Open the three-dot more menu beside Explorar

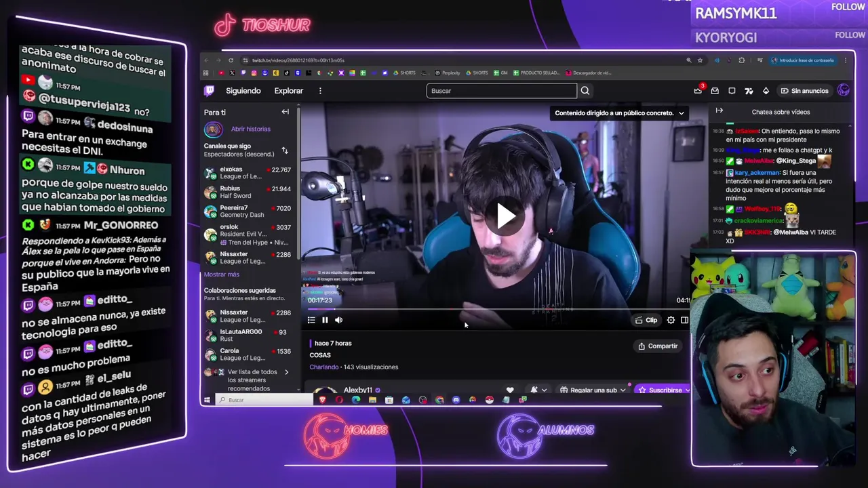(x=320, y=91)
